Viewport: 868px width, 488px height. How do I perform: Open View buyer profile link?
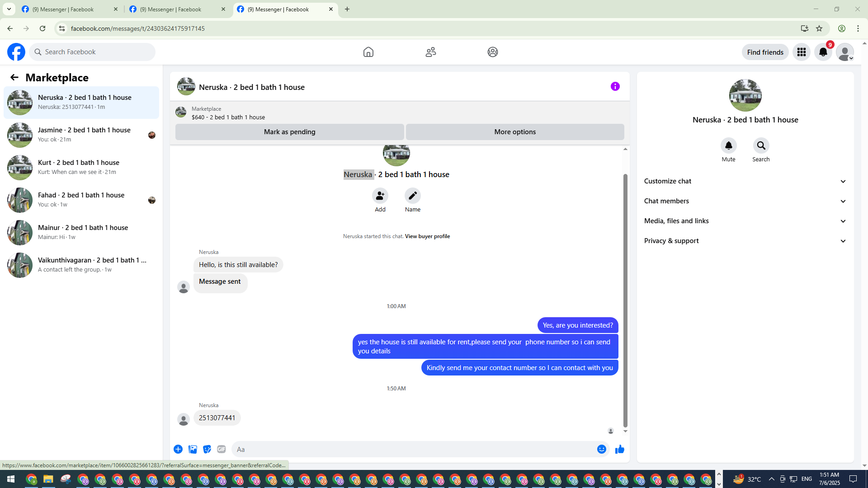(x=427, y=236)
